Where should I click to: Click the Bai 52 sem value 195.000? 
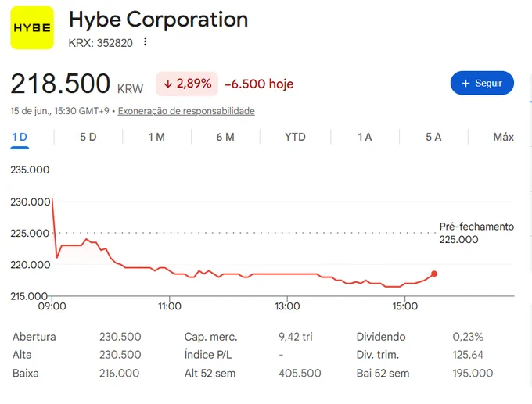click(473, 374)
